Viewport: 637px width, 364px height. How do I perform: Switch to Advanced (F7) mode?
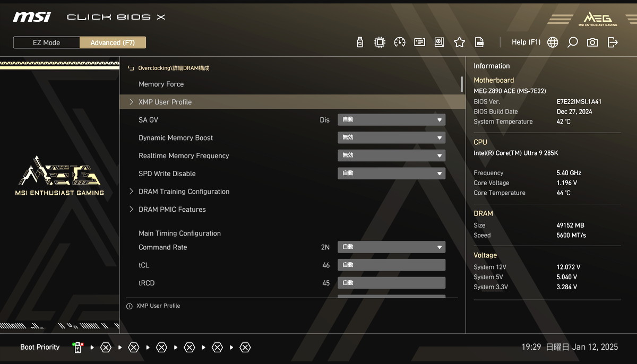[113, 42]
